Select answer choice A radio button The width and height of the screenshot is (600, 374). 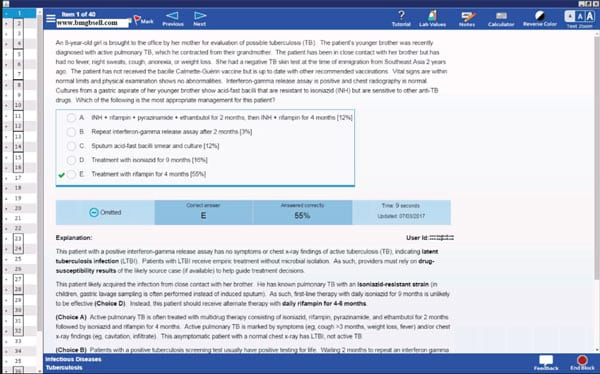[71, 118]
